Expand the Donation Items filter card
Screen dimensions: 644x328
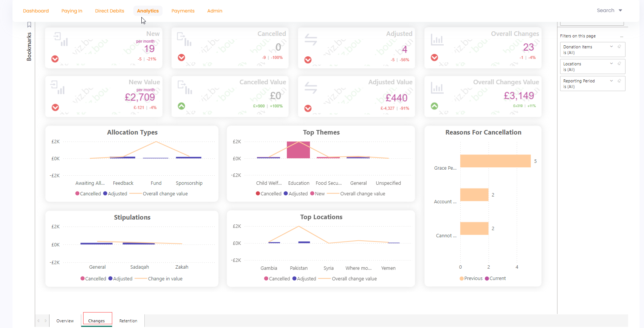[611, 46]
